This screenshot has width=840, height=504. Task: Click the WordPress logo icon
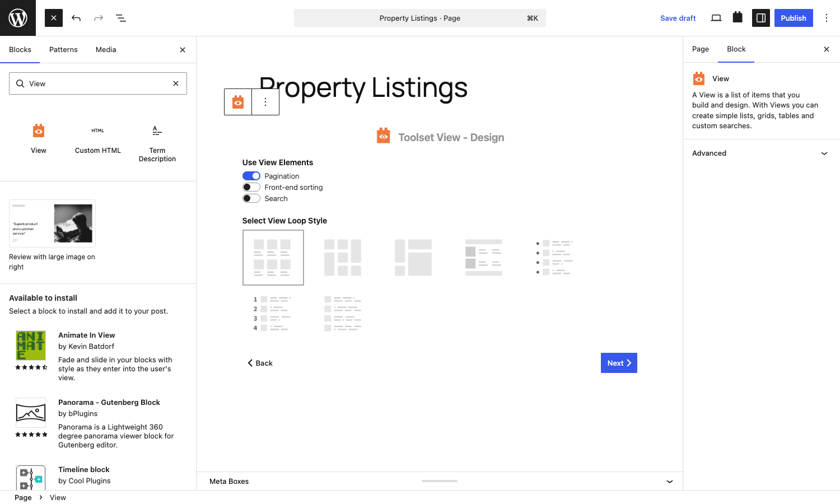coord(18,18)
